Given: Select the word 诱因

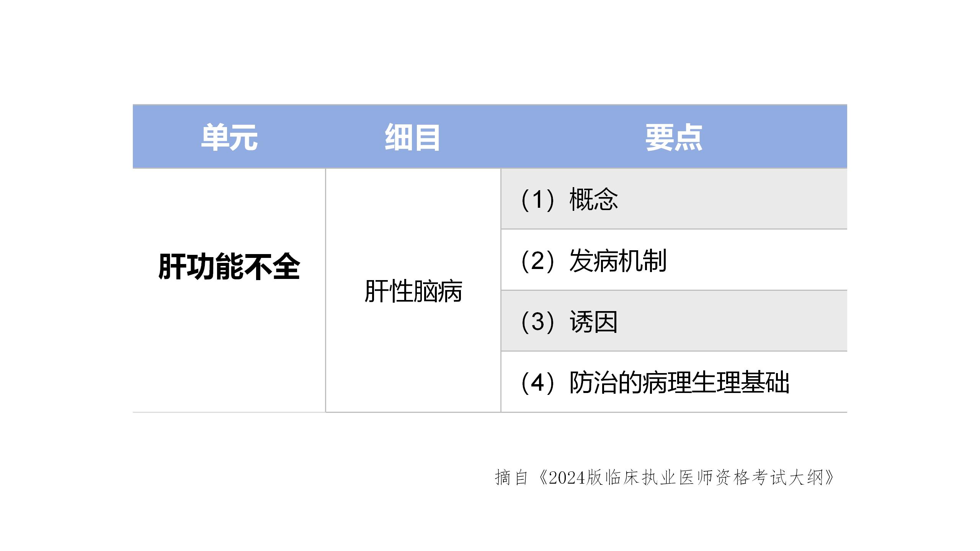Looking at the screenshot, I should click(593, 321).
